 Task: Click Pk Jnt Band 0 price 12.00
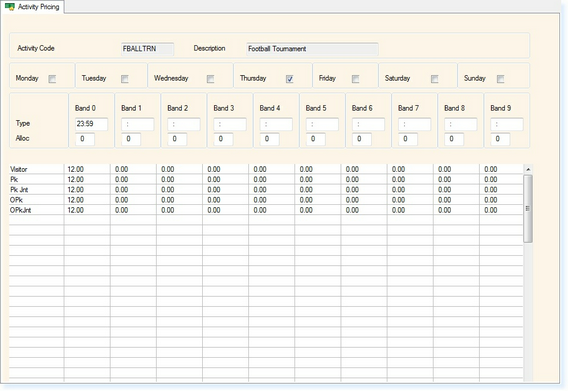(x=75, y=190)
